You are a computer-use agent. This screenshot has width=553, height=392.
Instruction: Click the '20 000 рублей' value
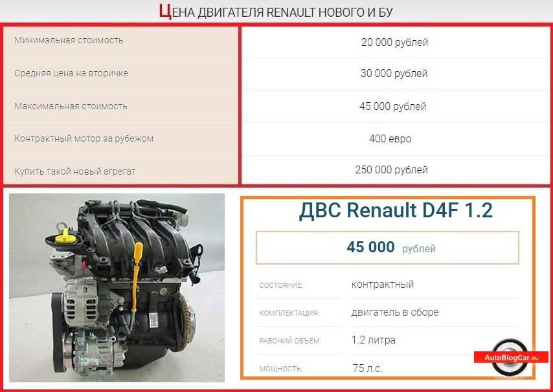(x=394, y=42)
